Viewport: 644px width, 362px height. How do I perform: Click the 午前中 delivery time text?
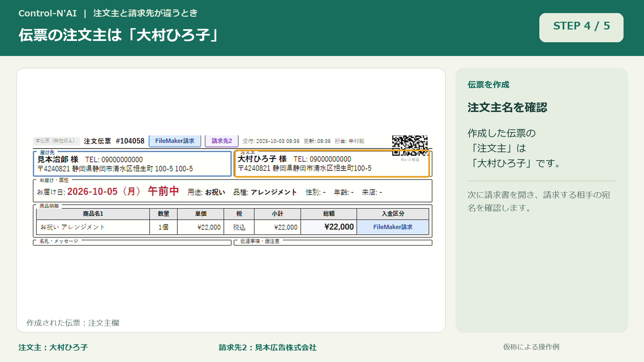coord(163,191)
